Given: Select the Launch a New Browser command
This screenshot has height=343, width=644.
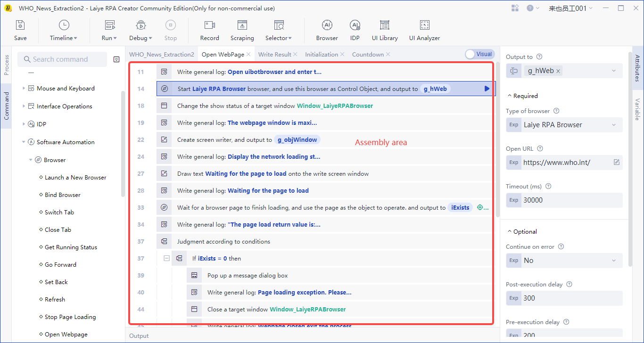Looking at the screenshot, I should [x=75, y=178].
